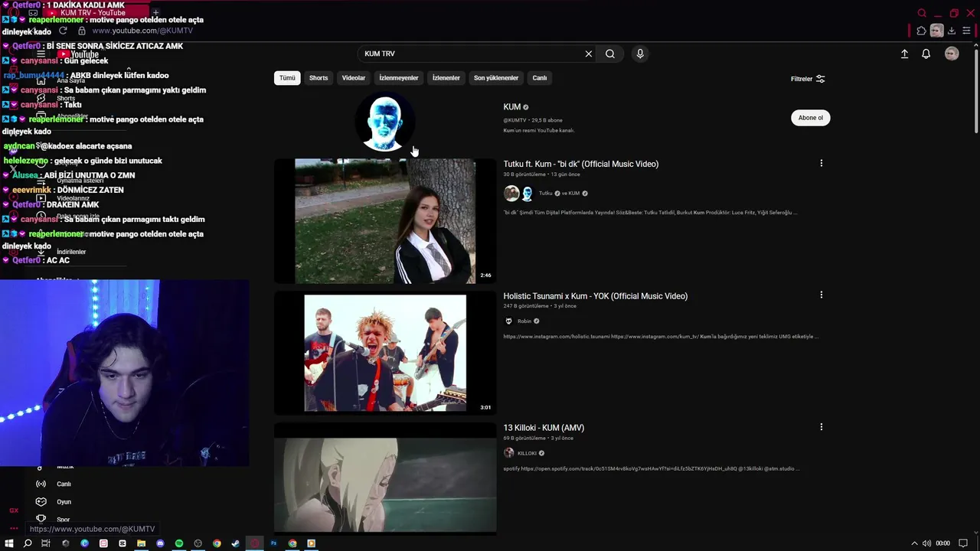Open Windows taskbar search
Screen dimensions: 980x551
click(x=28, y=543)
